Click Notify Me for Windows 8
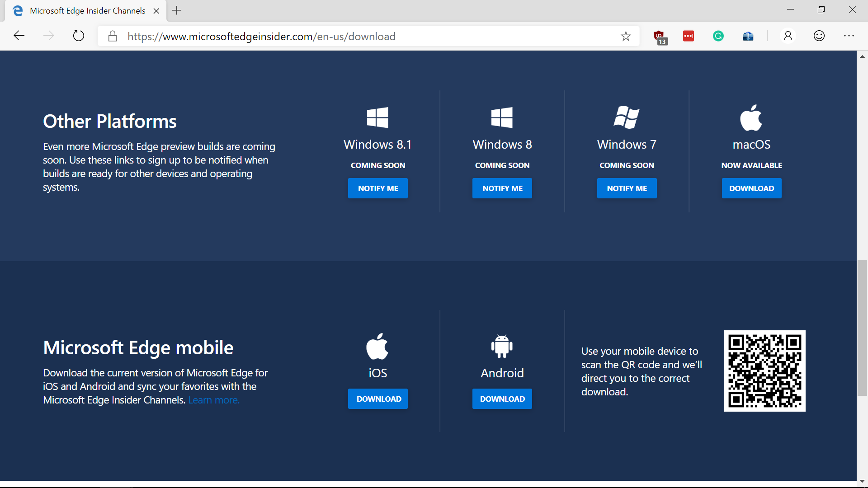This screenshot has height=488, width=868. (502, 188)
